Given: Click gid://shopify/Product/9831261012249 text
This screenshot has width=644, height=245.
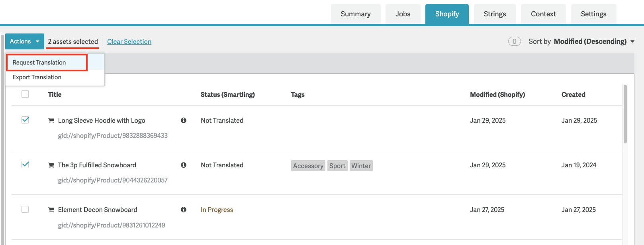Looking at the screenshot, I should point(112,225).
